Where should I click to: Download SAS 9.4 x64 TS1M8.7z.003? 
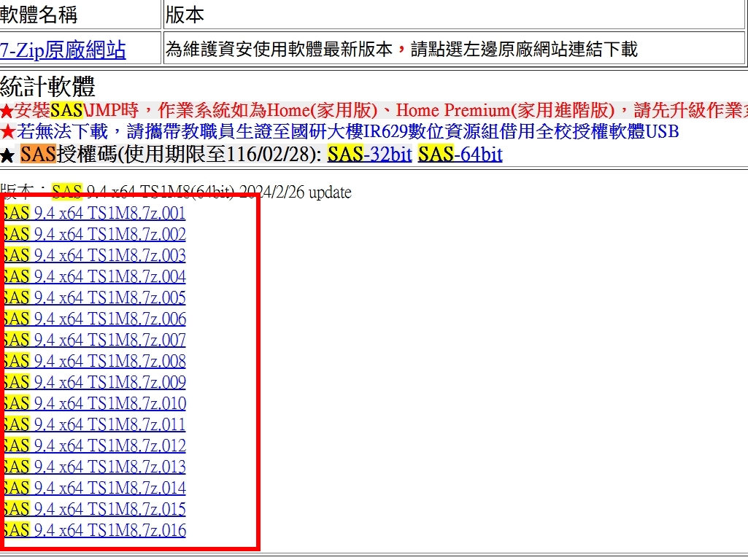click(95, 255)
